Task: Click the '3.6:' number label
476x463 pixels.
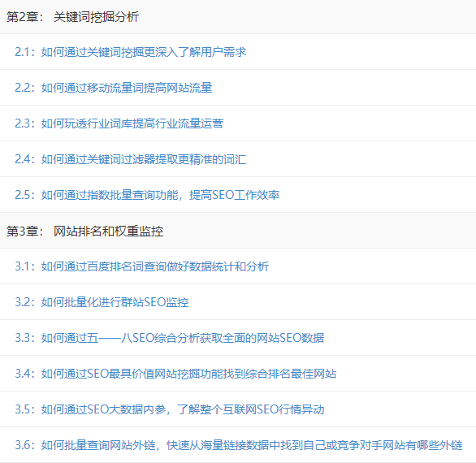Action: point(25,445)
